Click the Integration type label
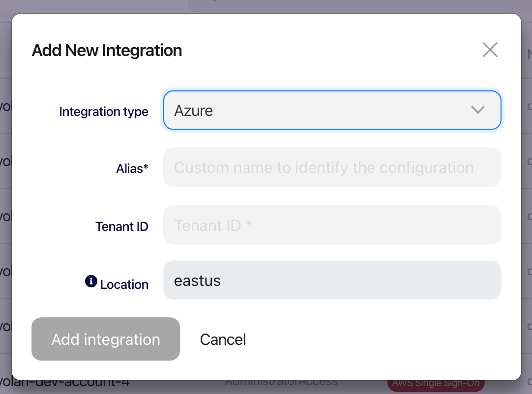532x394 pixels. (104, 112)
